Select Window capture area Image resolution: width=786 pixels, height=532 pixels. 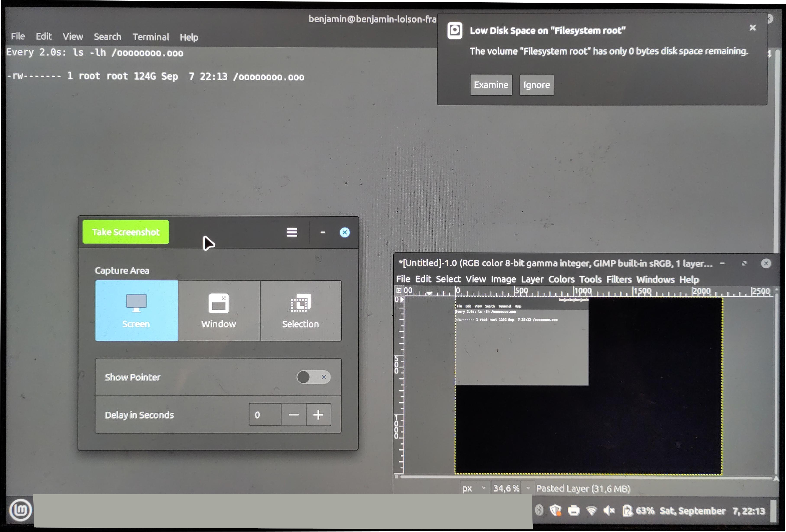pos(219,310)
